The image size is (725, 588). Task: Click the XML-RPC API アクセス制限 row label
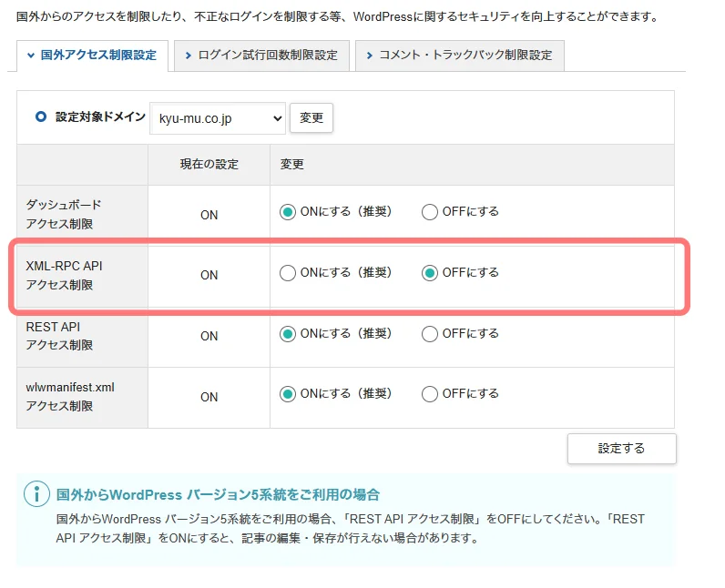tap(64, 275)
